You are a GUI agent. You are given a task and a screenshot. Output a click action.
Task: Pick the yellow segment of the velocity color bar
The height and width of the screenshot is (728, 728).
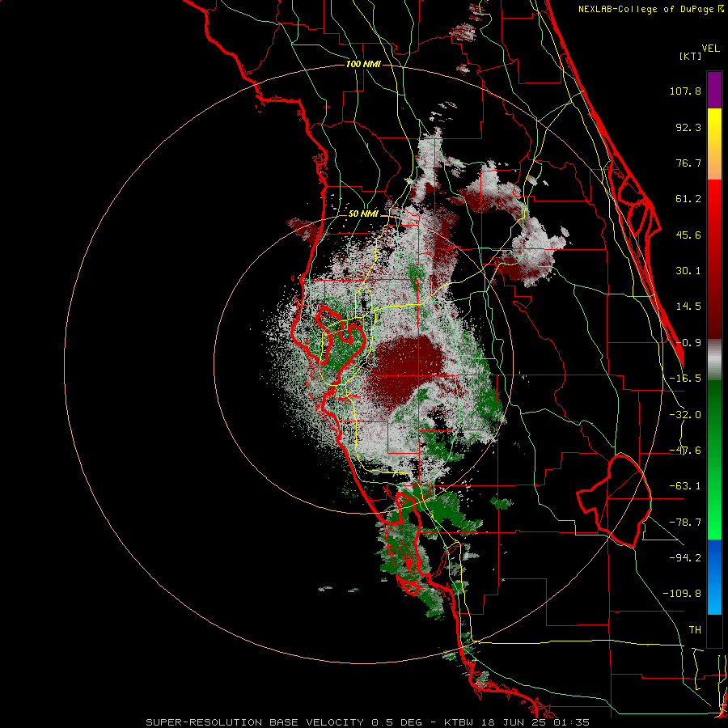pyautogui.click(x=714, y=126)
